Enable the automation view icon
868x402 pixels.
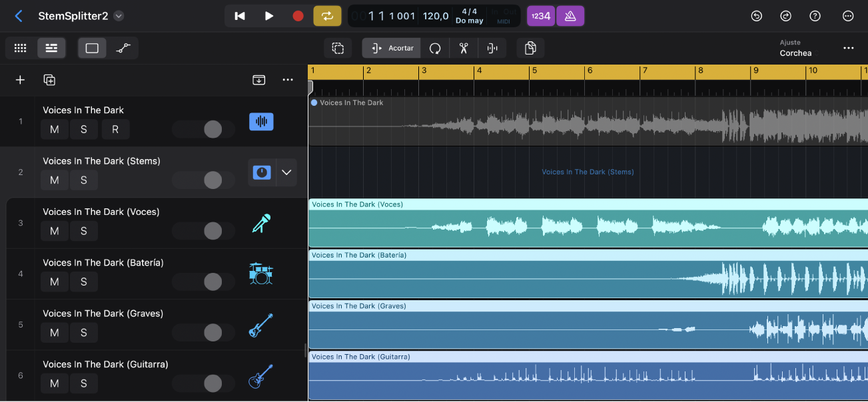point(124,47)
